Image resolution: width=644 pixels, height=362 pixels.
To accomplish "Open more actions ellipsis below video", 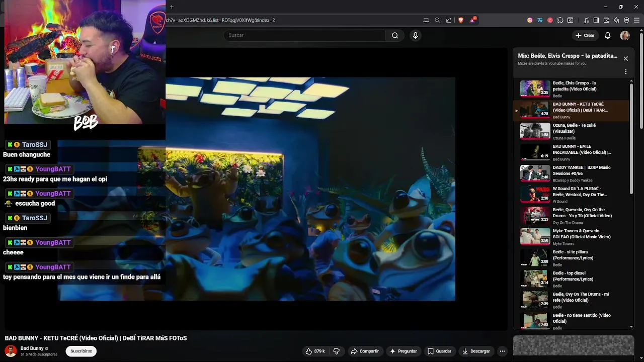I will pyautogui.click(x=502, y=351).
